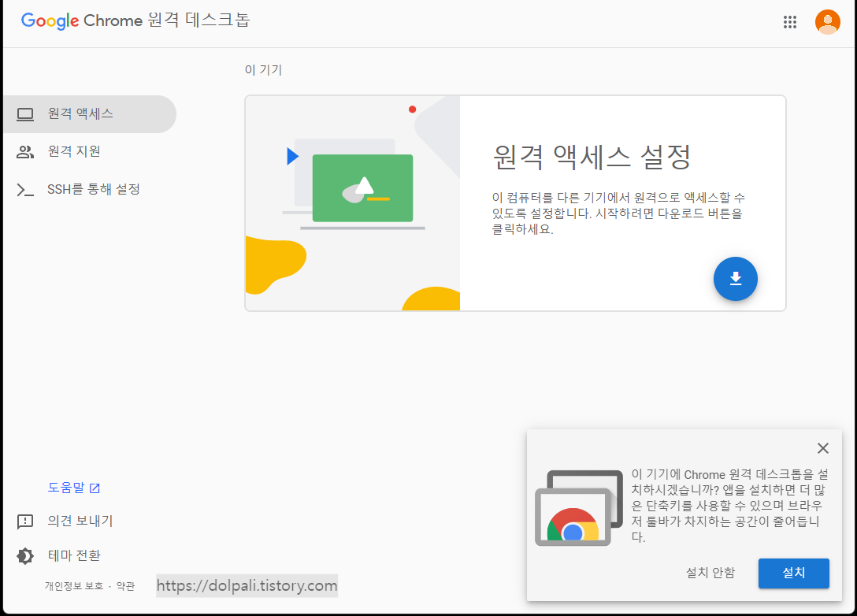Select 원격 액세스 in the sidebar

[90, 113]
